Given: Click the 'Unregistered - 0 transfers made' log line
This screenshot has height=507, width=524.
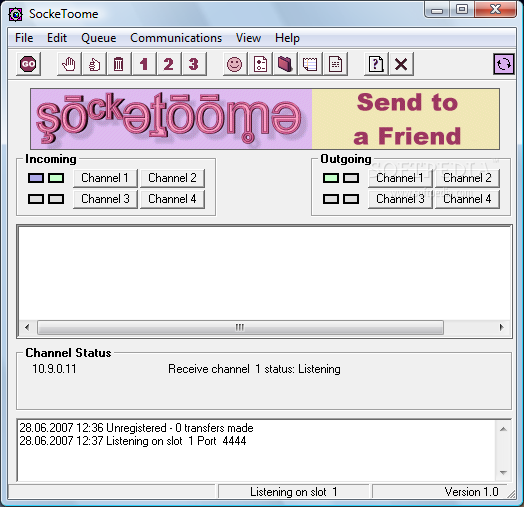Looking at the screenshot, I should [136, 428].
